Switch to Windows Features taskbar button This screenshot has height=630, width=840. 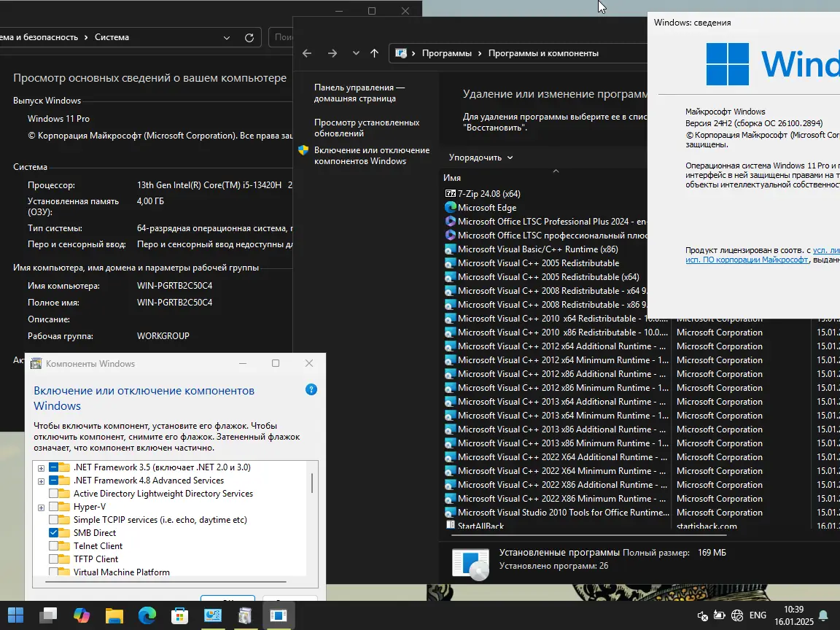tap(245, 615)
